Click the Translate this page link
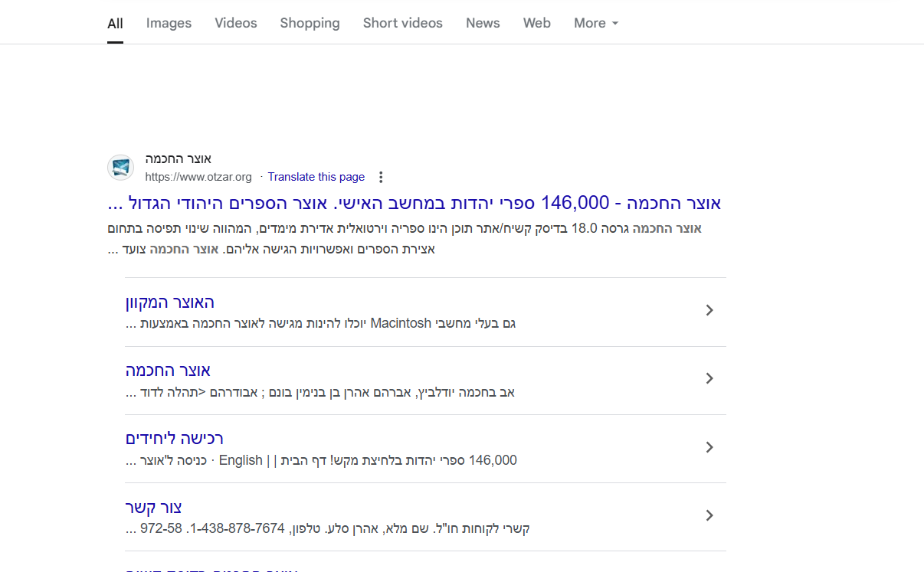924x572 pixels. 316,177
